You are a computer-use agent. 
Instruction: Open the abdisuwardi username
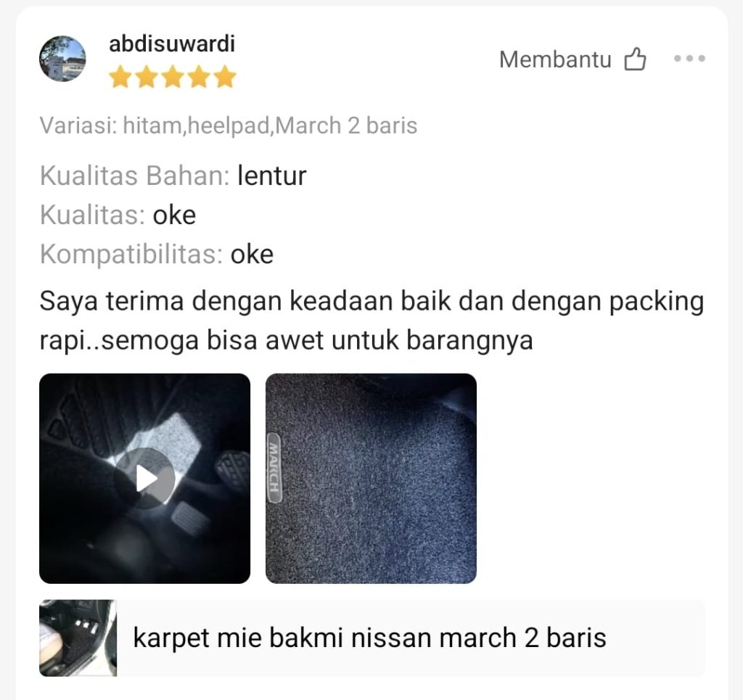(172, 44)
